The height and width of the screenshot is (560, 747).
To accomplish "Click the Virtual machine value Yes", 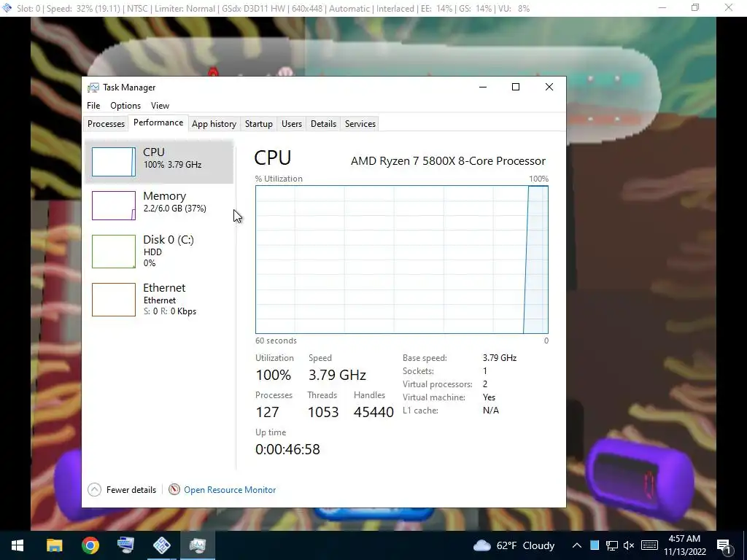I will [x=489, y=397].
